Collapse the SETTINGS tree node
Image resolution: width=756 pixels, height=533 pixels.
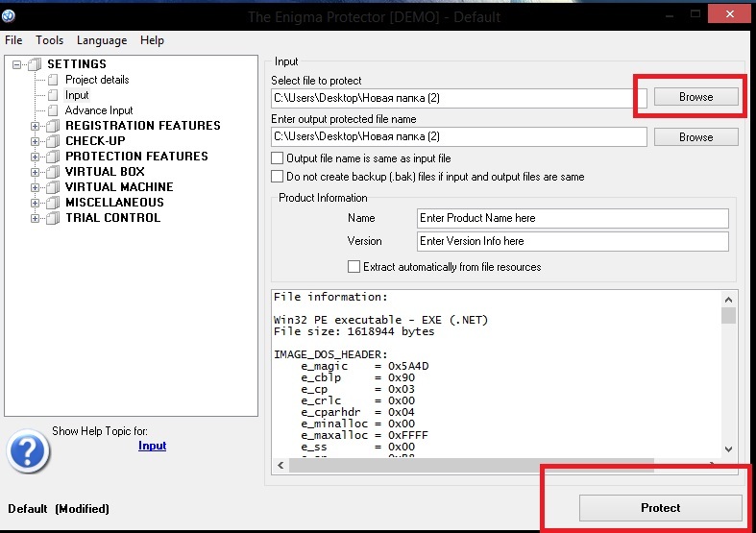(x=17, y=64)
